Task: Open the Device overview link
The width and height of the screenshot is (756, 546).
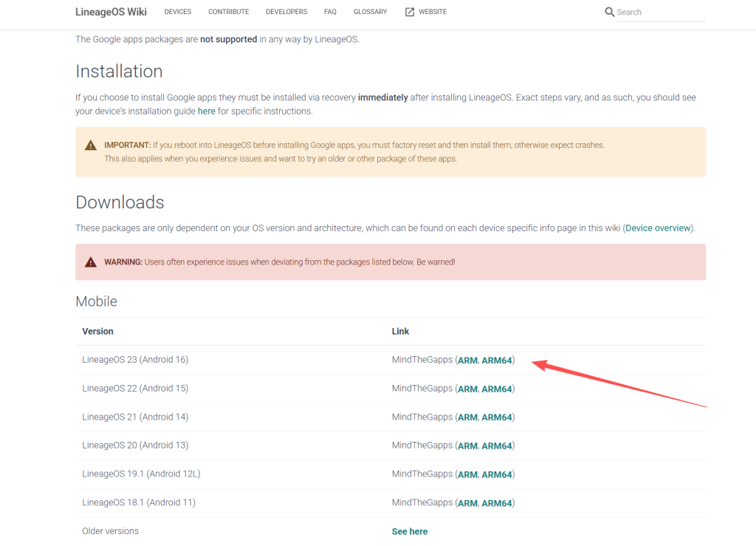Action: pyautogui.click(x=658, y=228)
